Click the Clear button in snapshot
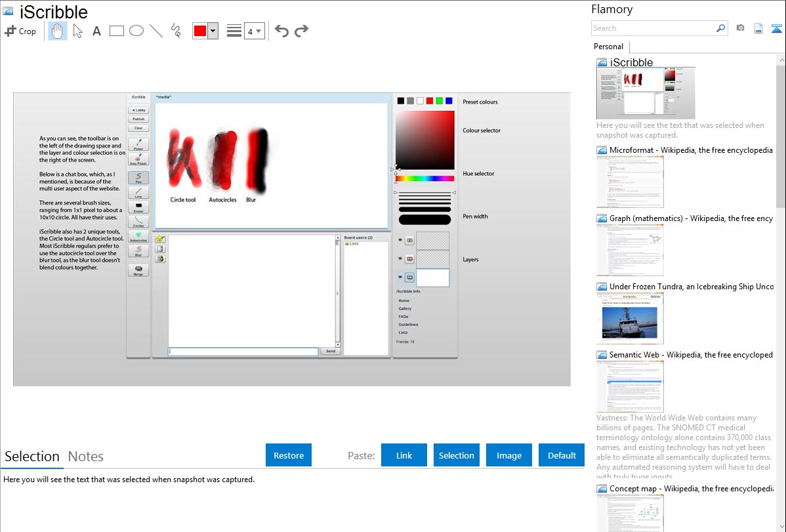The image size is (786, 532). point(138,129)
